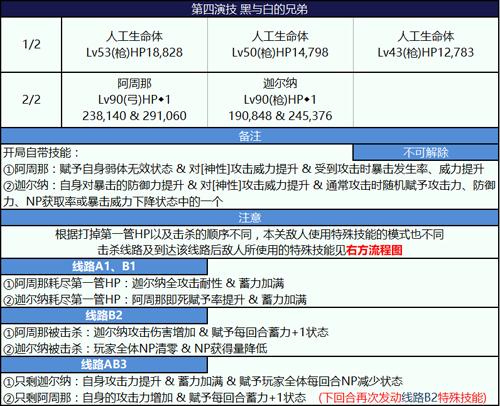Click the Lv43(枪)HP12,783 enemy cell
The width and height of the screenshot is (500, 406).
(x=426, y=44)
